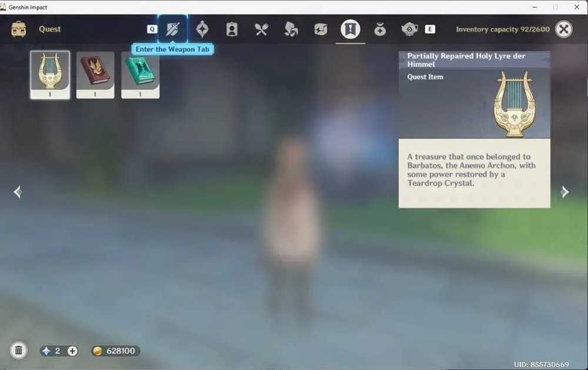This screenshot has width=588, height=370.
Task: Open the Weapons tab sword icon
Action: click(x=172, y=29)
